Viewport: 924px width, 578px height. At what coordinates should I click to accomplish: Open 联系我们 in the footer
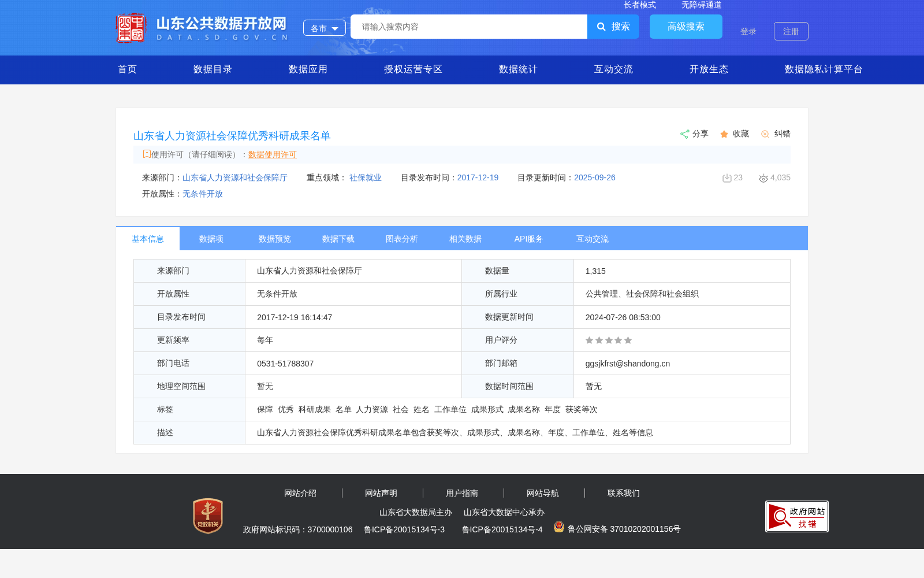coord(624,493)
